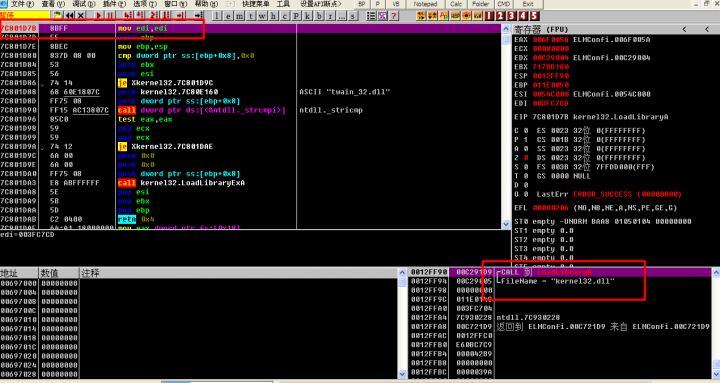The image size is (720, 383).
Task: Click the last orange plugin icon before '1'
Action: pyautogui.click(x=478, y=16)
